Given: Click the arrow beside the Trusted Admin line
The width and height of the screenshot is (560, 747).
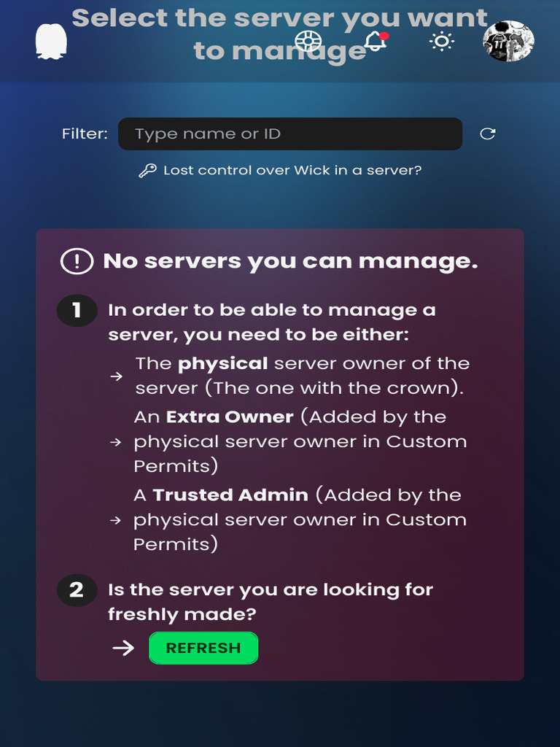Looking at the screenshot, I should pyautogui.click(x=114, y=520).
